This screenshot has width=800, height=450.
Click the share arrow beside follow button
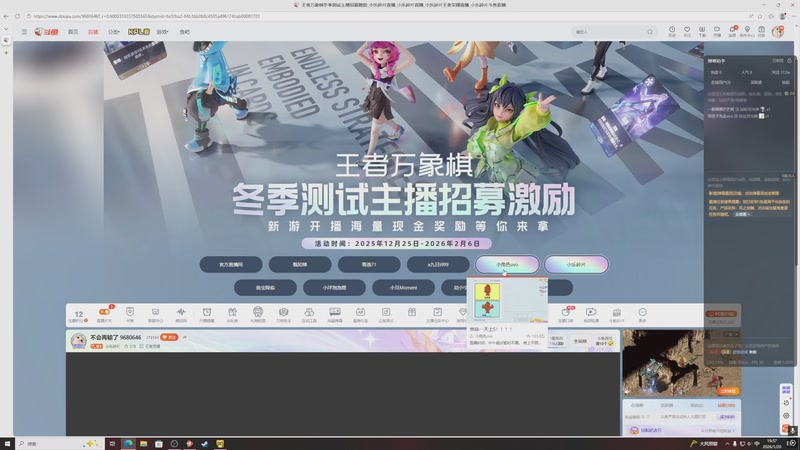(x=185, y=337)
